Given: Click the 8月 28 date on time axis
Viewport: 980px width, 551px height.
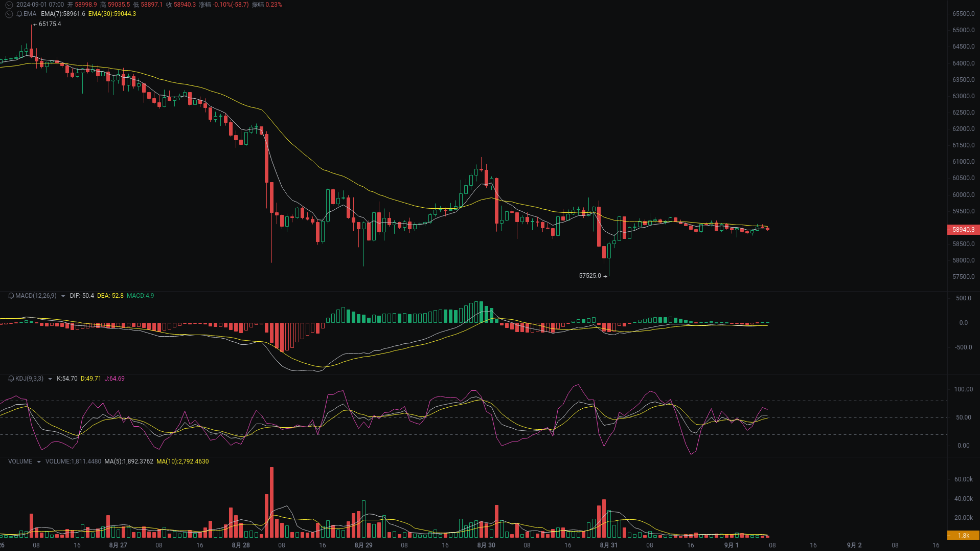Looking at the screenshot, I should pyautogui.click(x=241, y=545).
